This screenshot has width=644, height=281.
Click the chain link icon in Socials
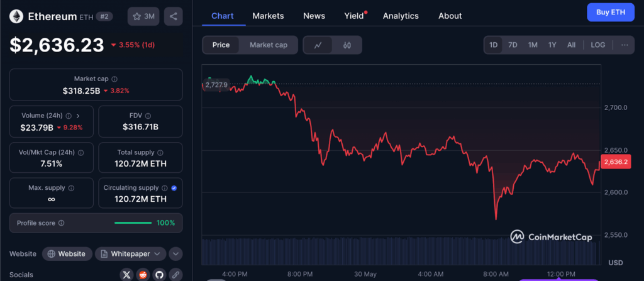pyautogui.click(x=175, y=275)
